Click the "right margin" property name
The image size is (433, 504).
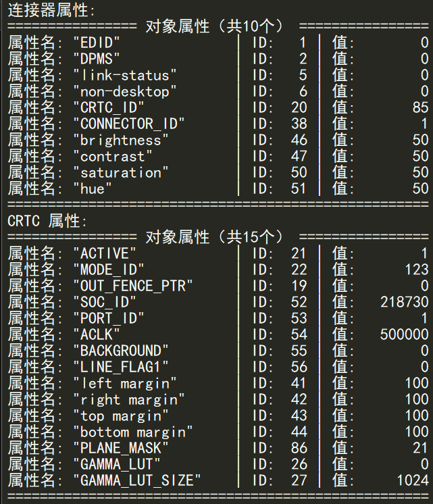(x=129, y=399)
